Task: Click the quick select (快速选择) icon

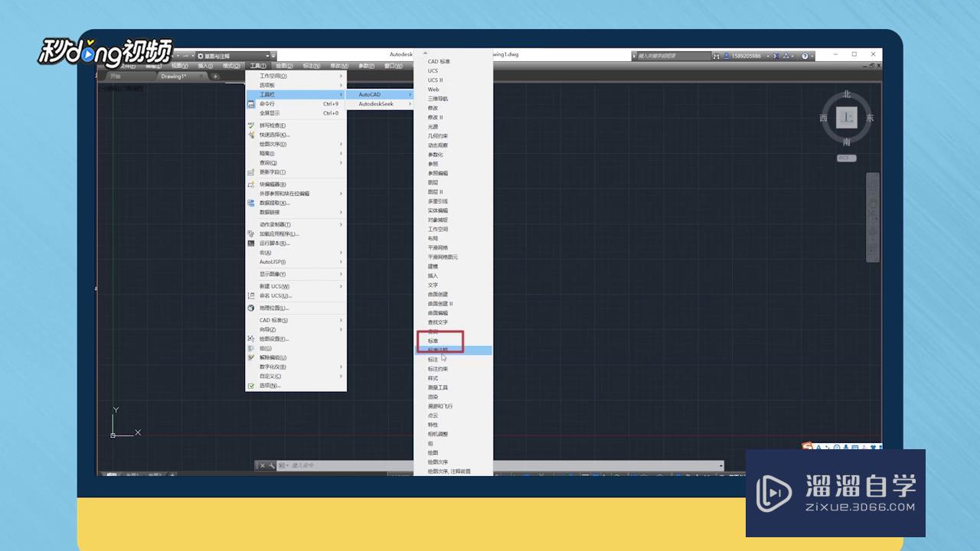Action: coord(251,135)
